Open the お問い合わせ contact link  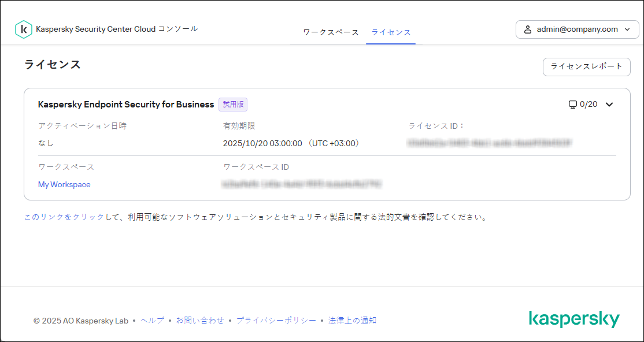199,319
